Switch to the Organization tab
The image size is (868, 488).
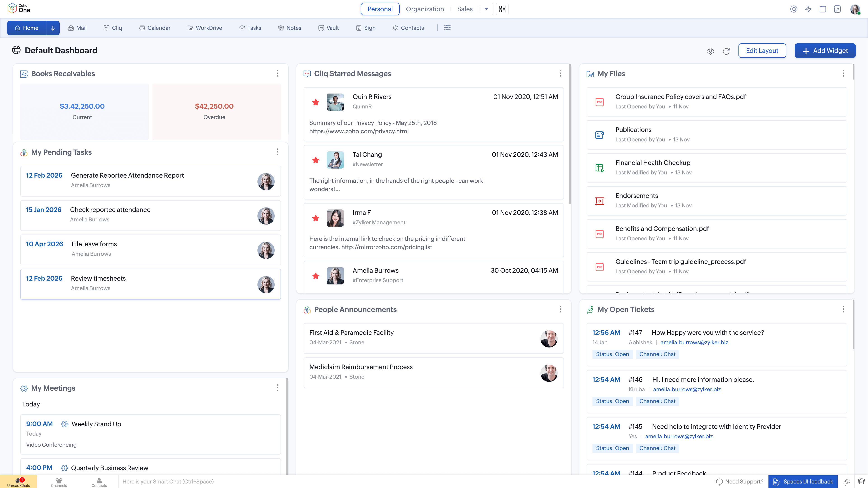pyautogui.click(x=425, y=9)
